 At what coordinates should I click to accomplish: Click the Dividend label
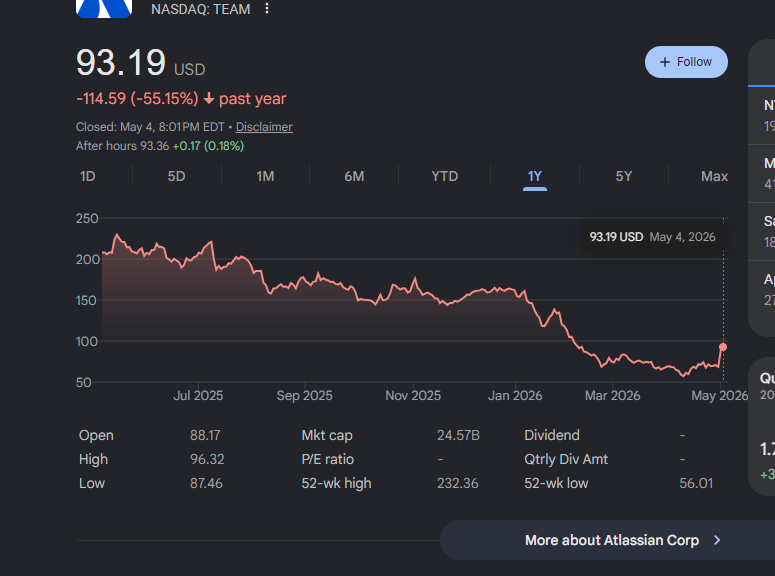point(552,436)
